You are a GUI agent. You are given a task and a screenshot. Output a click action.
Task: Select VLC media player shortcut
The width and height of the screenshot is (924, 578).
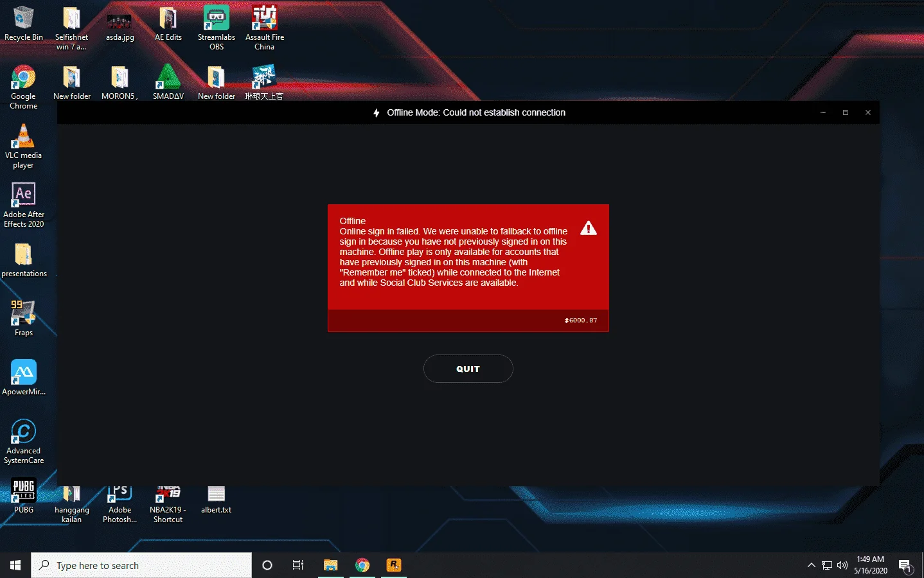(24, 146)
